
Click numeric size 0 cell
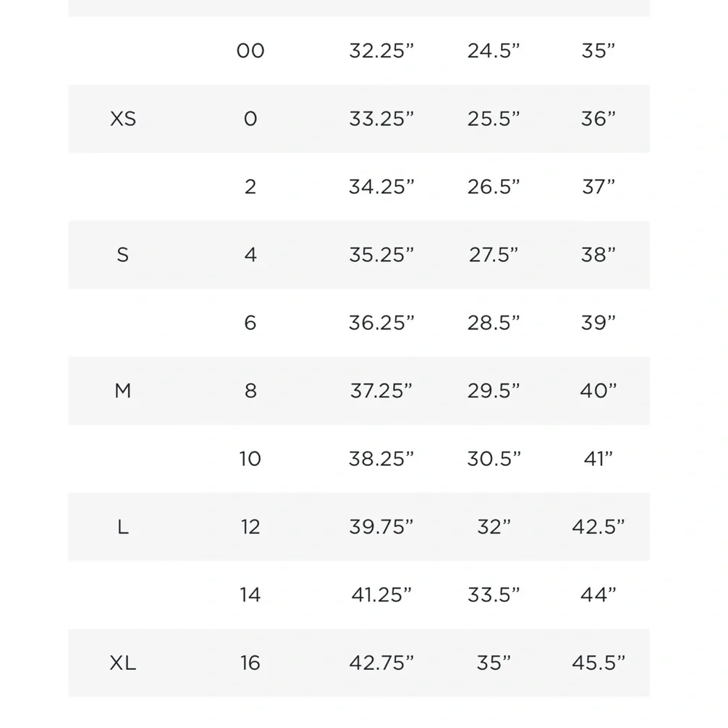click(x=250, y=119)
